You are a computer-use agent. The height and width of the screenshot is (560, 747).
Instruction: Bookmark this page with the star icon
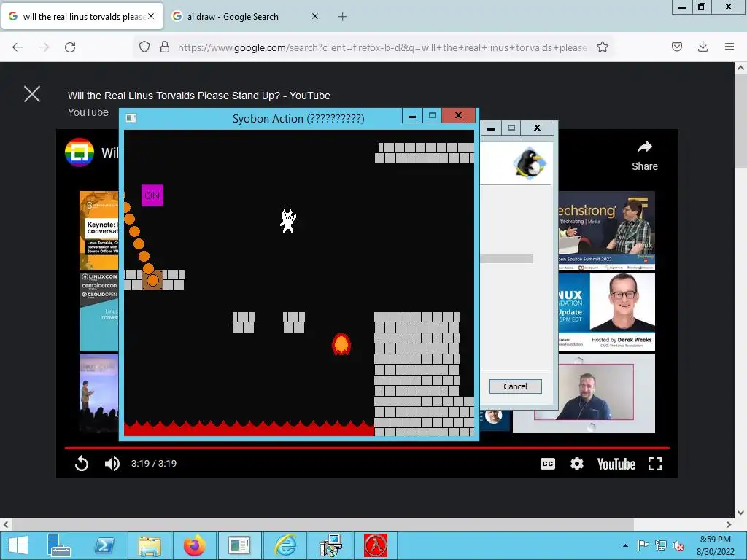pyautogui.click(x=603, y=47)
